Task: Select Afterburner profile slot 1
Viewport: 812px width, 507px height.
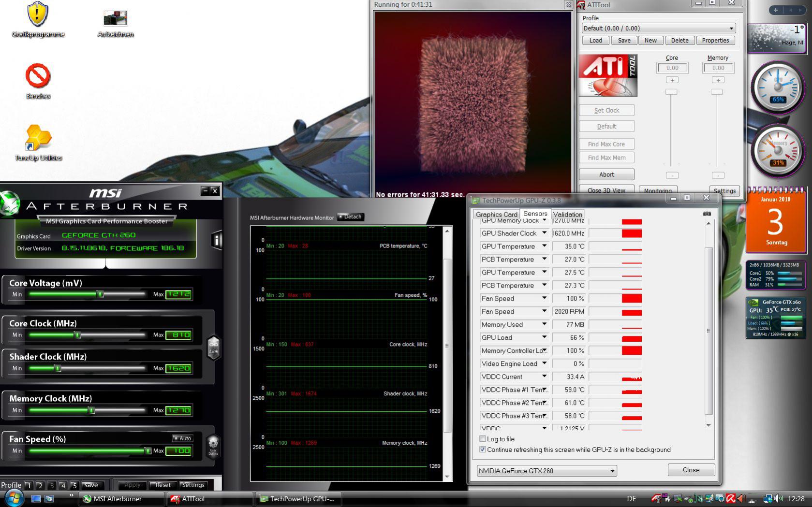Action: pyautogui.click(x=29, y=485)
